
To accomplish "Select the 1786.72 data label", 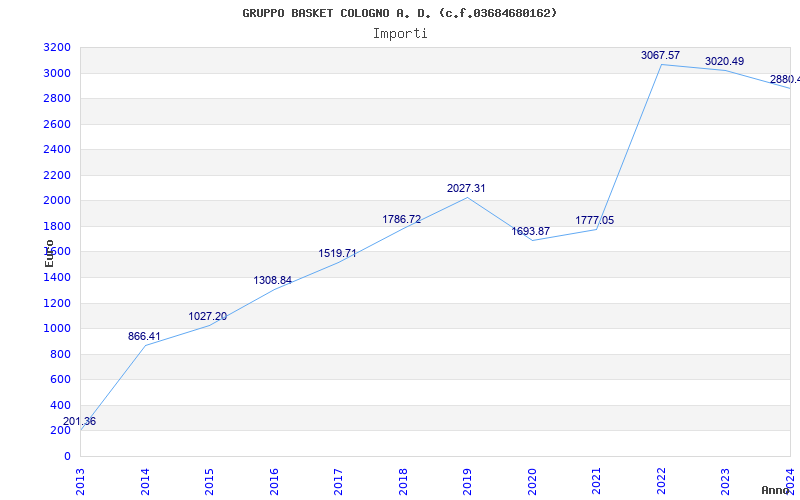I will pos(402,219).
